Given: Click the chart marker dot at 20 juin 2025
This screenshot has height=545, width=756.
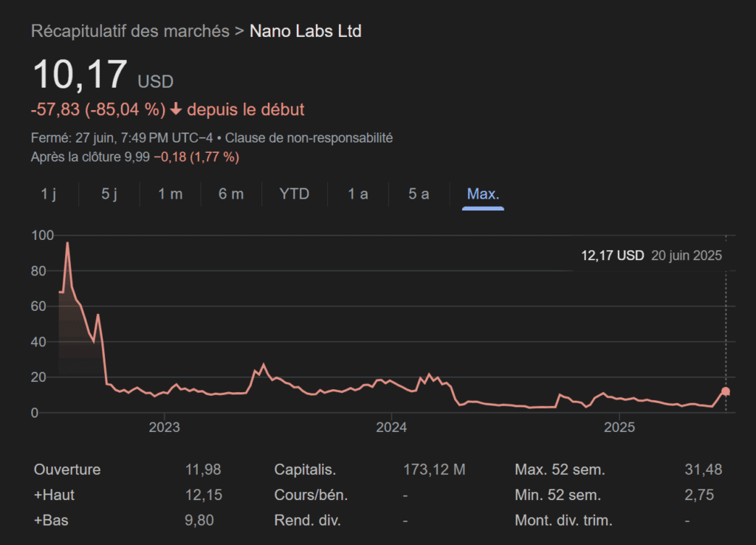Looking at the screenshot, I should point(726,391).
